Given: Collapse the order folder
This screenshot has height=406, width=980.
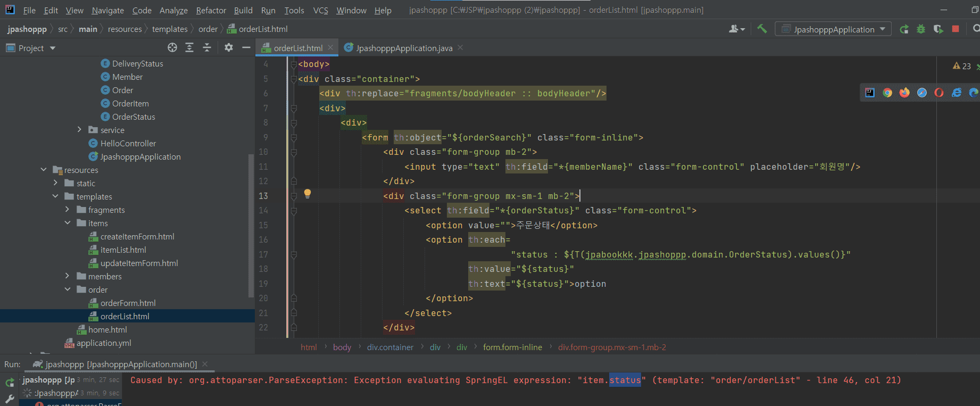Looking at the screenshot, I should coord(68,289).
